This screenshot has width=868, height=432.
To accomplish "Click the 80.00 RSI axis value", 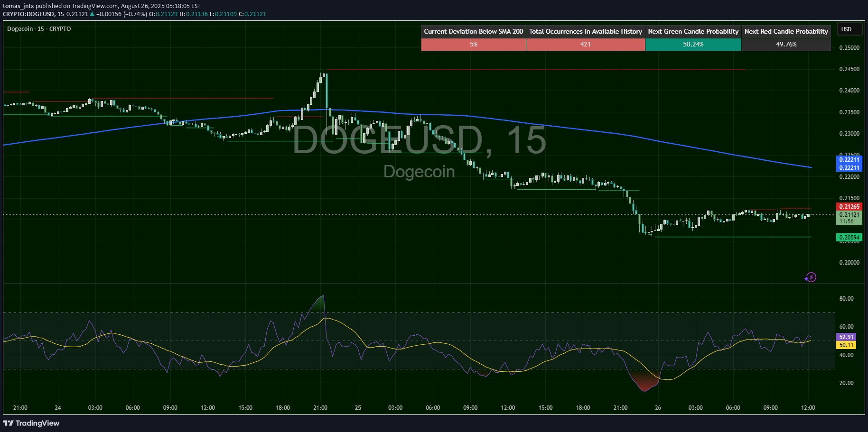I will (846, 299).
